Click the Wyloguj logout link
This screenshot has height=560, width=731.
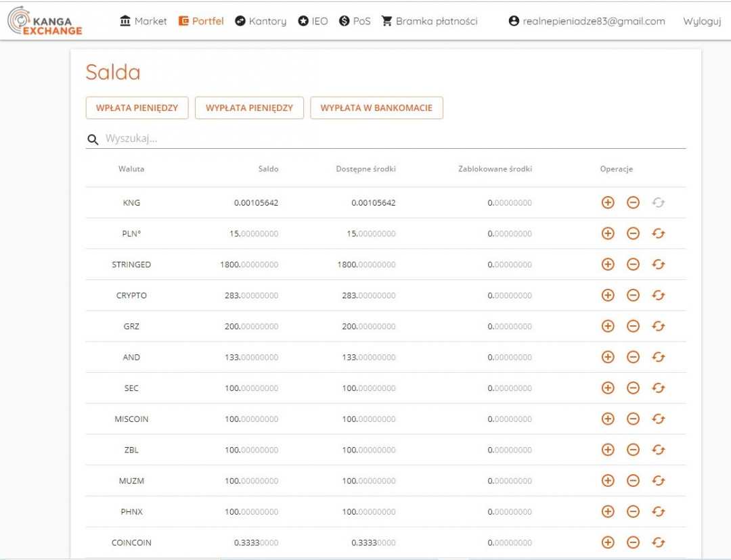point(701,21)
